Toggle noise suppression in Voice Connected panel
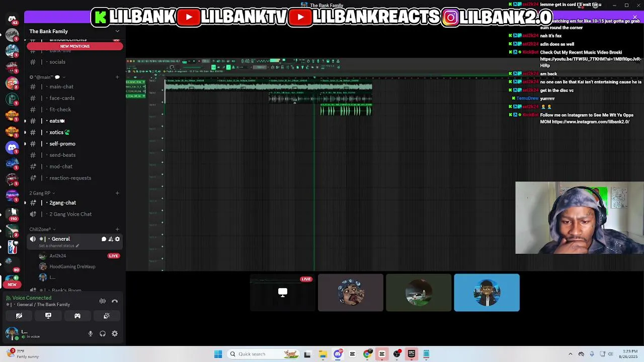This screenshot has width=644, height=362. pos(103,301)
